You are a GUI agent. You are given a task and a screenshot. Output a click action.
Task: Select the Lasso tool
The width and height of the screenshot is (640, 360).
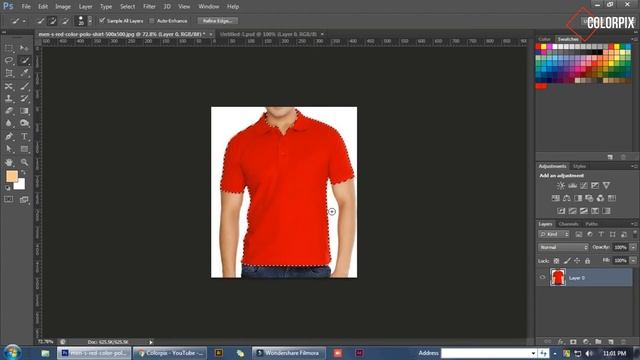point(9,60)
